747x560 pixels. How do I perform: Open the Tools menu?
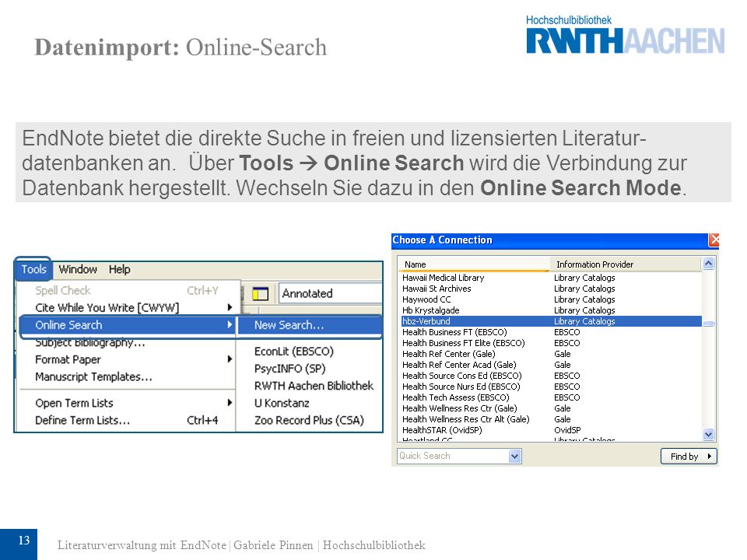pyautogui.click(x=33, y=270)
